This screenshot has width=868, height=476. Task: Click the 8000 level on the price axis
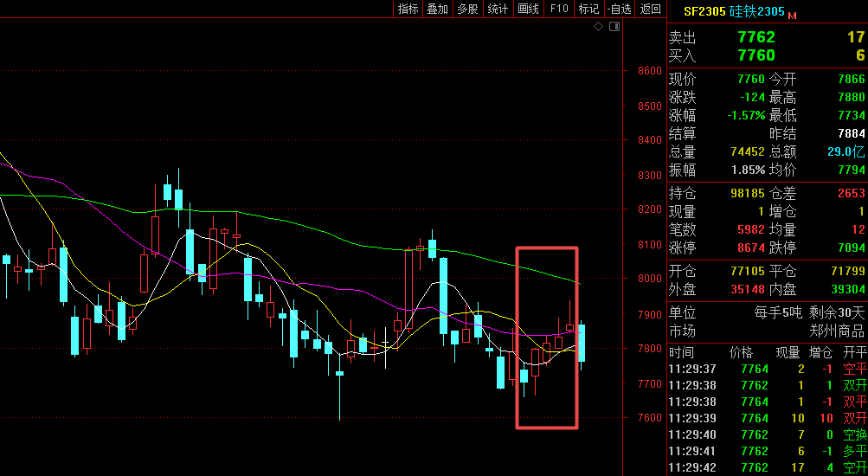click(649, 279)
